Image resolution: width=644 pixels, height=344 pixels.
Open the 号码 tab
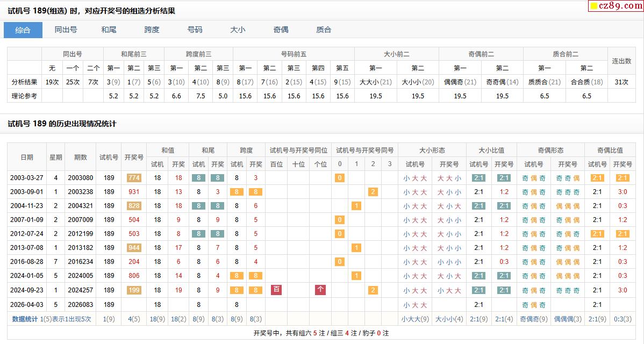pos(195,30)
